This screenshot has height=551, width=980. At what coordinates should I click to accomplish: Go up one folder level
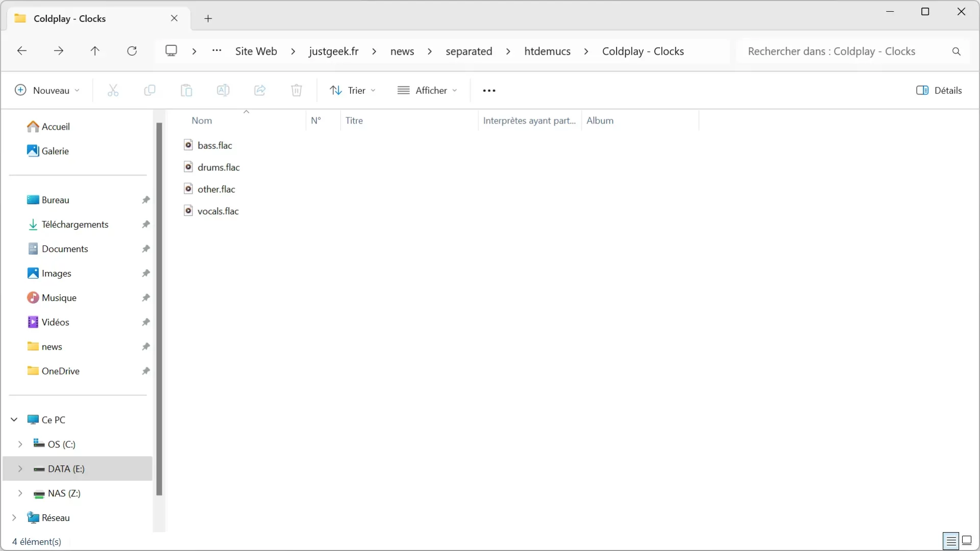click(x=95, y=51)
